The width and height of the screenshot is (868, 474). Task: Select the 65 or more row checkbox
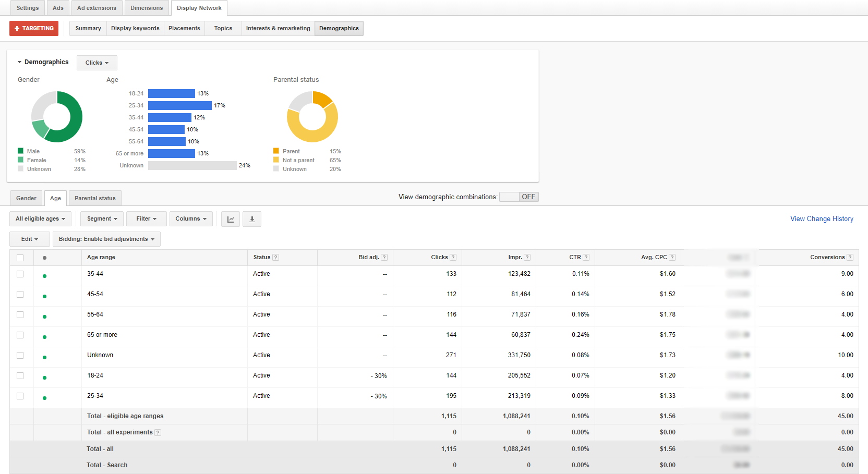point(20,335)
